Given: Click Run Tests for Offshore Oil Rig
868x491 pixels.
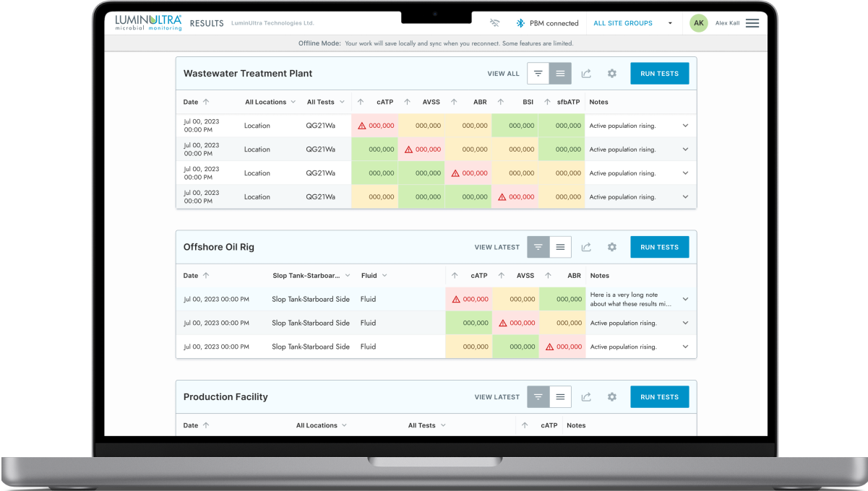Looking at the screenshot, I should [659, 247].
